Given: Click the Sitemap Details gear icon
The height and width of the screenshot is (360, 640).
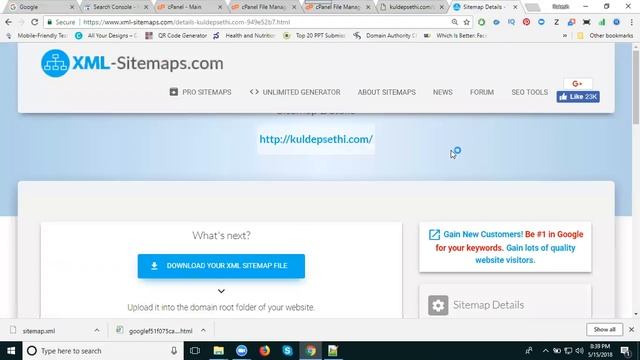Looking at the screenshot, I should coord(438,305).
